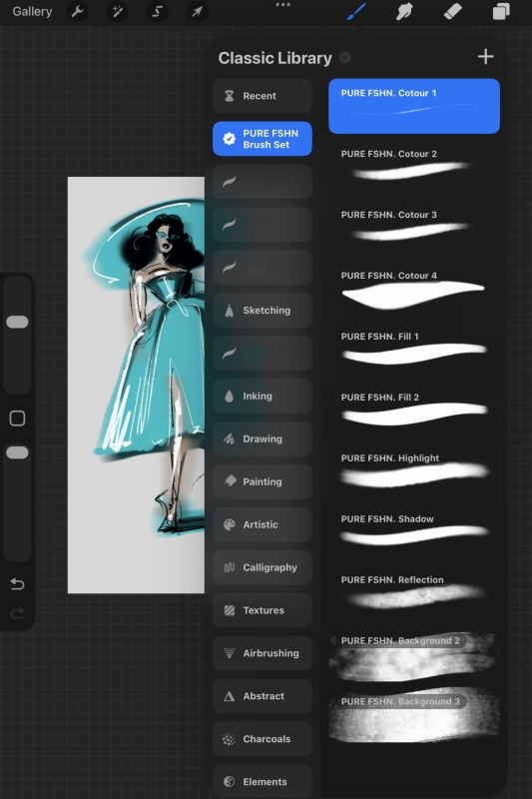Open the Painting brush category
The height and width of the screenshot is (799, 532).
point(263,481)
